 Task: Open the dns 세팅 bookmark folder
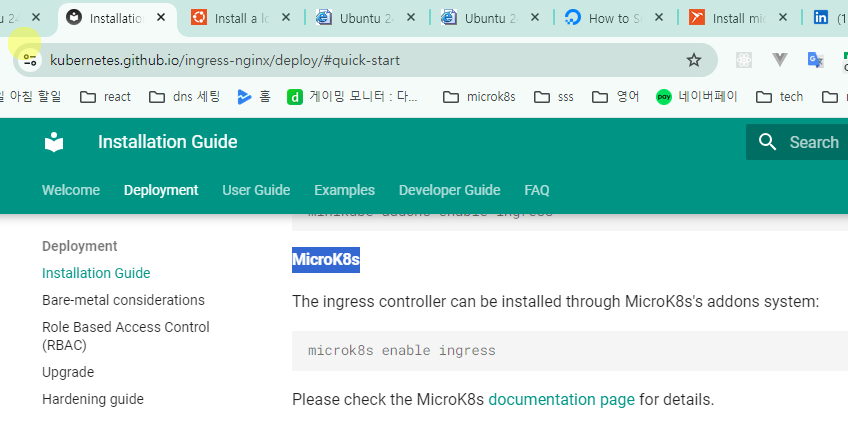[x=184, y=97]
